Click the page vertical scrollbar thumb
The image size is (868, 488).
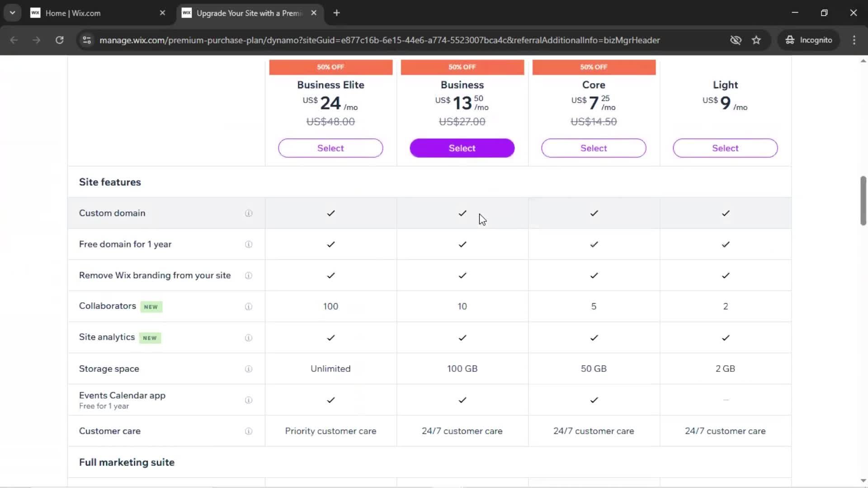(863, 201)
